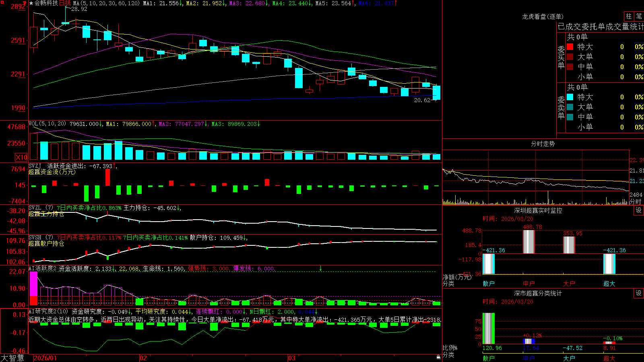The width and height of the screenshot is (644, 362).
Task: Click the star icon beside 会畅科技
Action: [31, 3]
